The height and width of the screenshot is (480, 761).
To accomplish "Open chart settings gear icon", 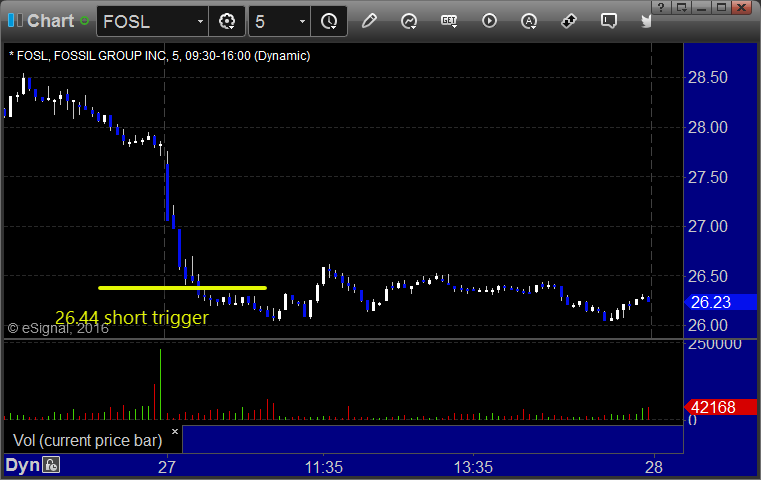I will pyautogui.click(x=227, y=21).
